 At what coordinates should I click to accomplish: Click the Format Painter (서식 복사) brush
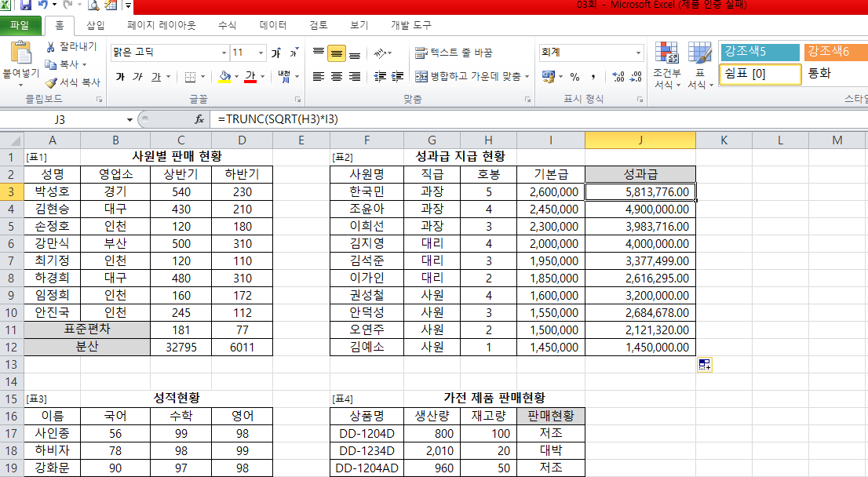point(52,82)
